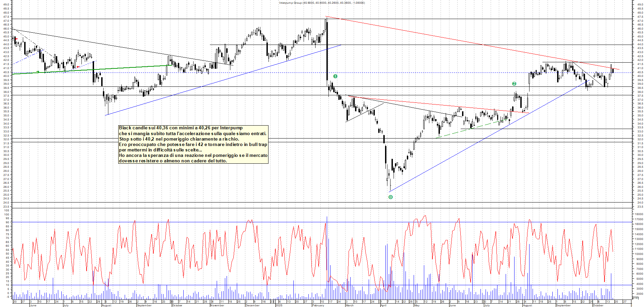Click the small box at the bottom-right corner
This screenshot has height=307, width=644.
[635, 298]
